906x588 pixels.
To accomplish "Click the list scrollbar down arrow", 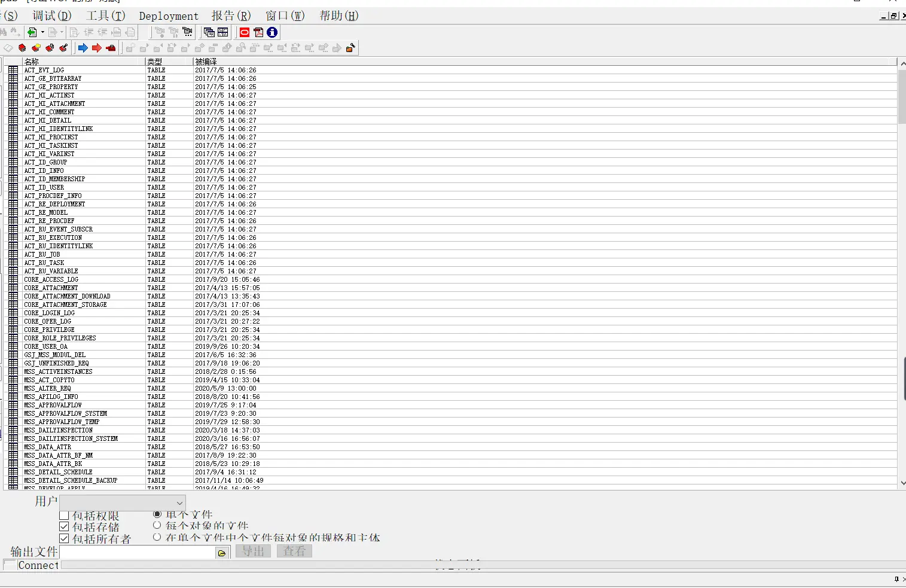I will [x=902, y=483].
